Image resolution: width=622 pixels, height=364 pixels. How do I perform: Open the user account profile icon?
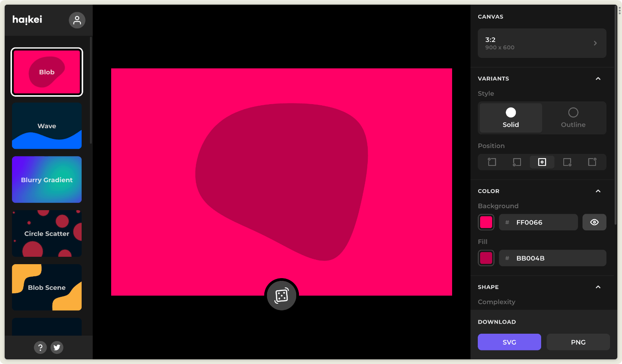point(77,20)
